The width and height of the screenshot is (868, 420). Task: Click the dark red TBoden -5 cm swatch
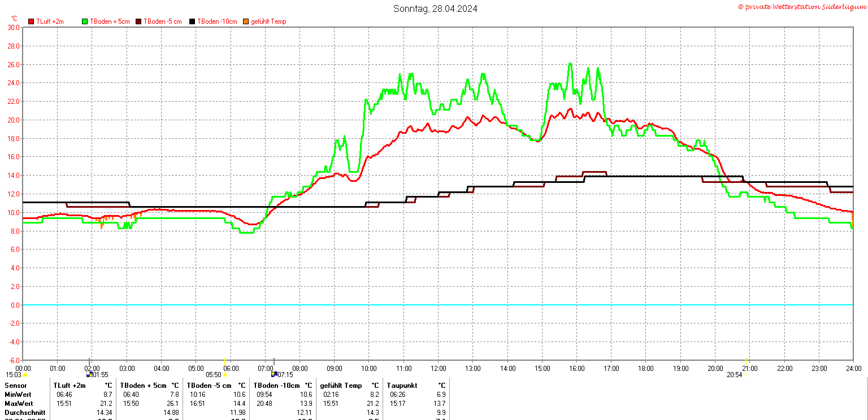tap(138, 21)
